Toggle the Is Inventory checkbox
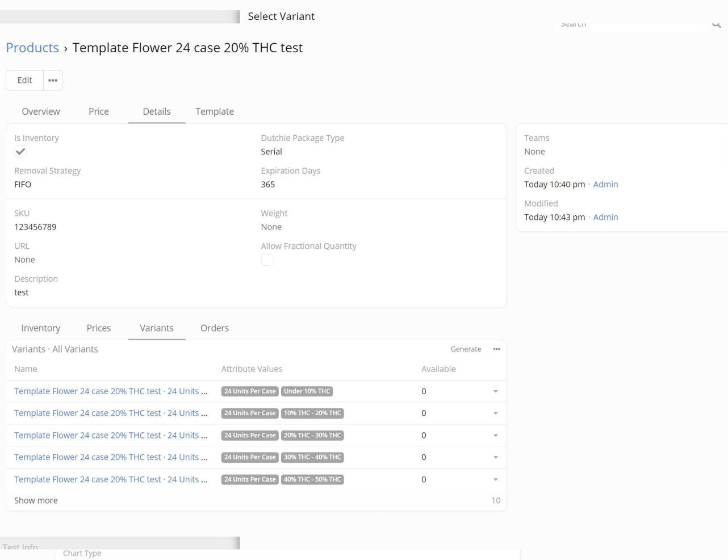This screenshot has height=560, width=728. tap(20, 152)
